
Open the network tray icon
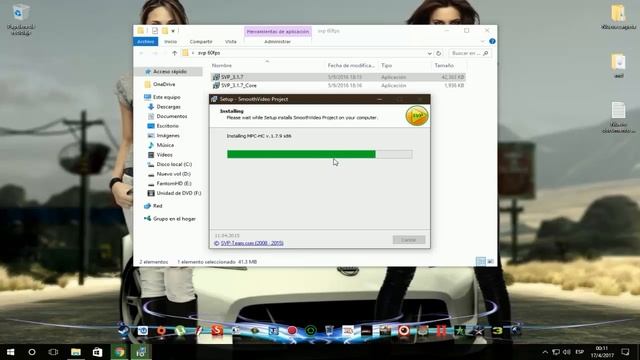556,352
